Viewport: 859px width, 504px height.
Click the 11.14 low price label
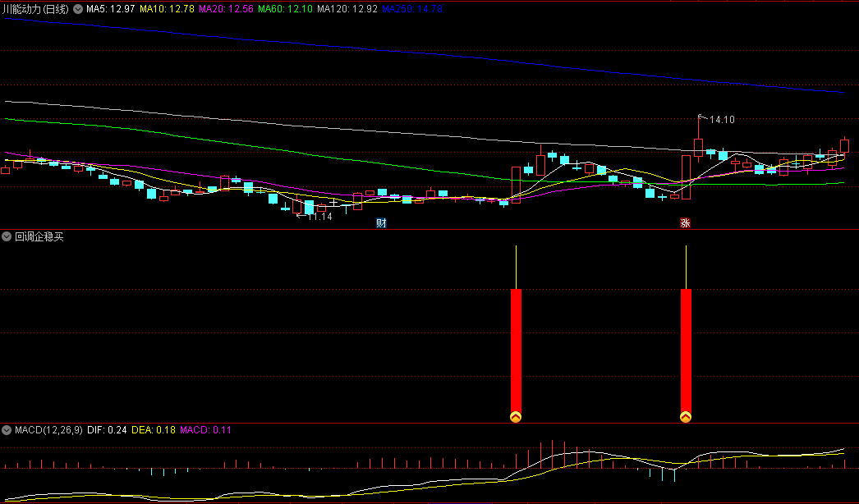point(319,217)
